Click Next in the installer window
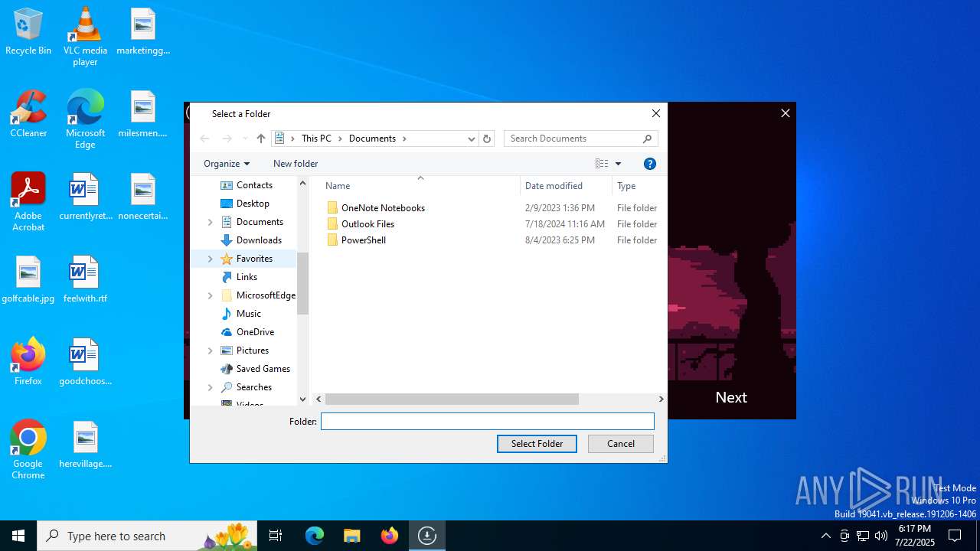 [731, 397]
